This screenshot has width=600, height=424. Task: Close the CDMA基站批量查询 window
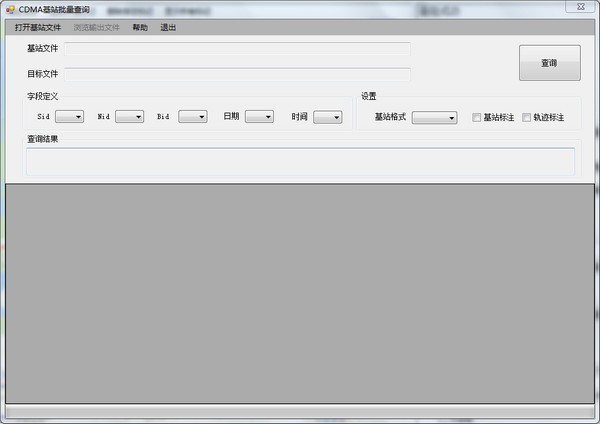point(580,7)
